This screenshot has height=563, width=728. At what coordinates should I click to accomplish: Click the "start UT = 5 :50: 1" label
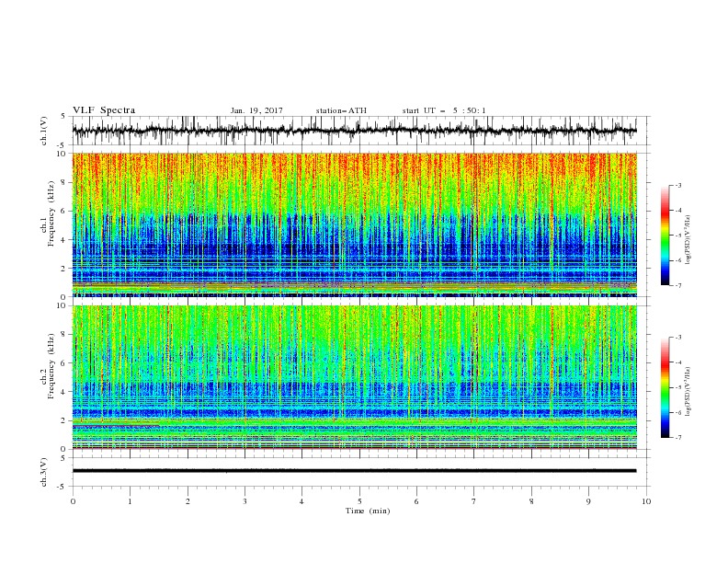pos(444,110)
